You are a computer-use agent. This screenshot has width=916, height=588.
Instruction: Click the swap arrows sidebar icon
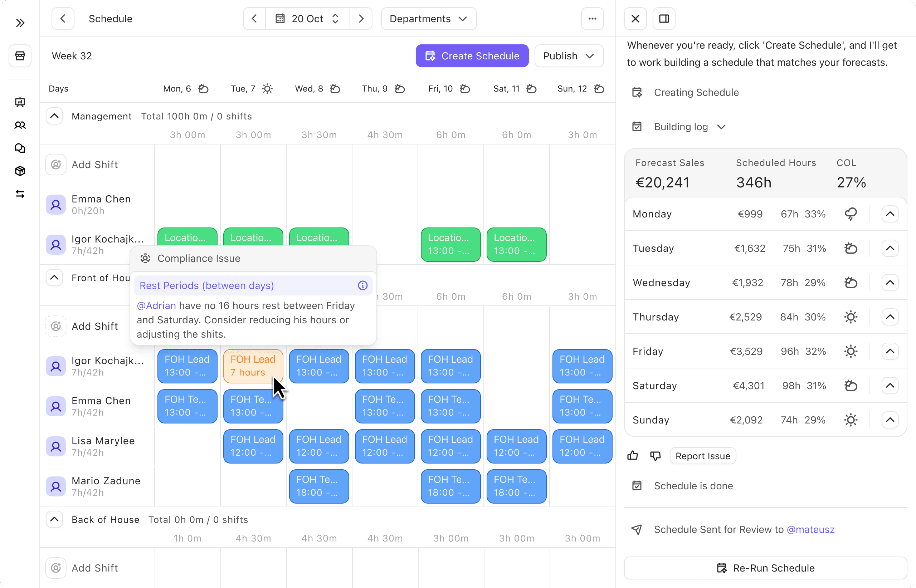coord(20,194)
